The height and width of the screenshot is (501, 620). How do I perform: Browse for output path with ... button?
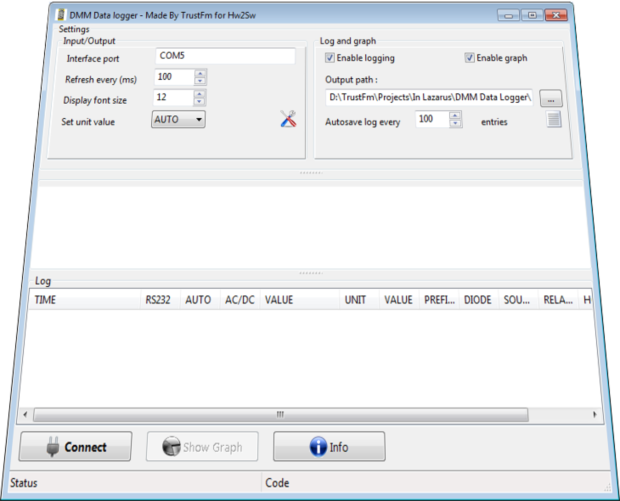coord(551,98)
